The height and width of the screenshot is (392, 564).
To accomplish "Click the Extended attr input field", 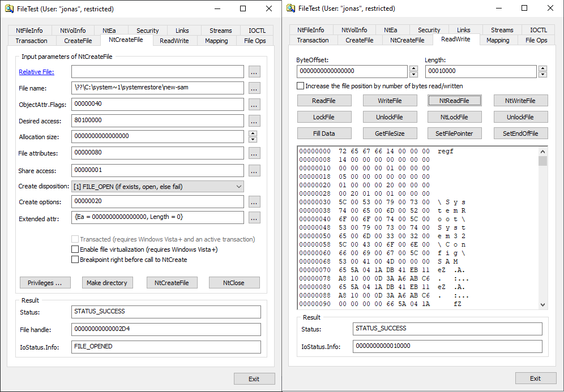I will [157, 217].
